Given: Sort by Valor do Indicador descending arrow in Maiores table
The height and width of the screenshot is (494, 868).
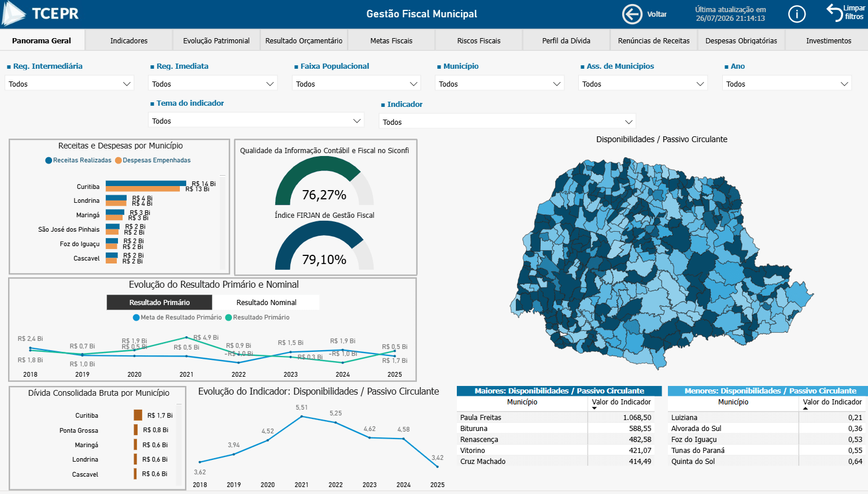Looking at the screenshot, I should pos(594,408).
